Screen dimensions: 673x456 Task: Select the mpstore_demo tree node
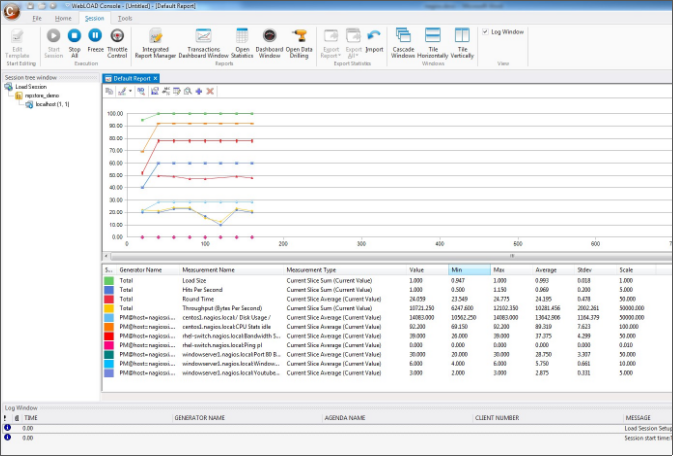click(42, 96)
